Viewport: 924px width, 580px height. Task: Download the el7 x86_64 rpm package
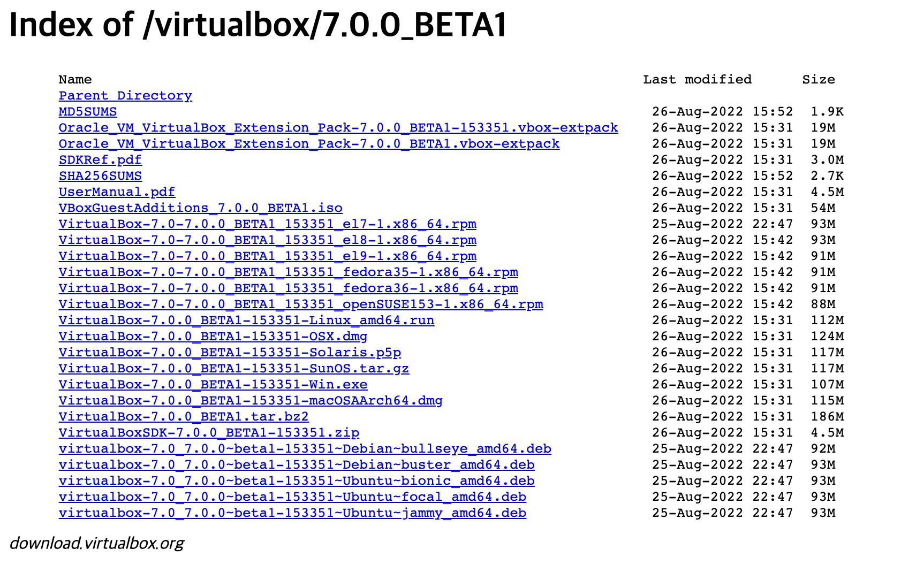[x=268, y=224]
